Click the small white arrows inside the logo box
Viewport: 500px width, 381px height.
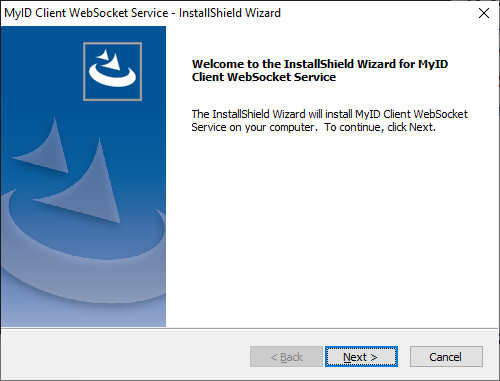(109, 59)
